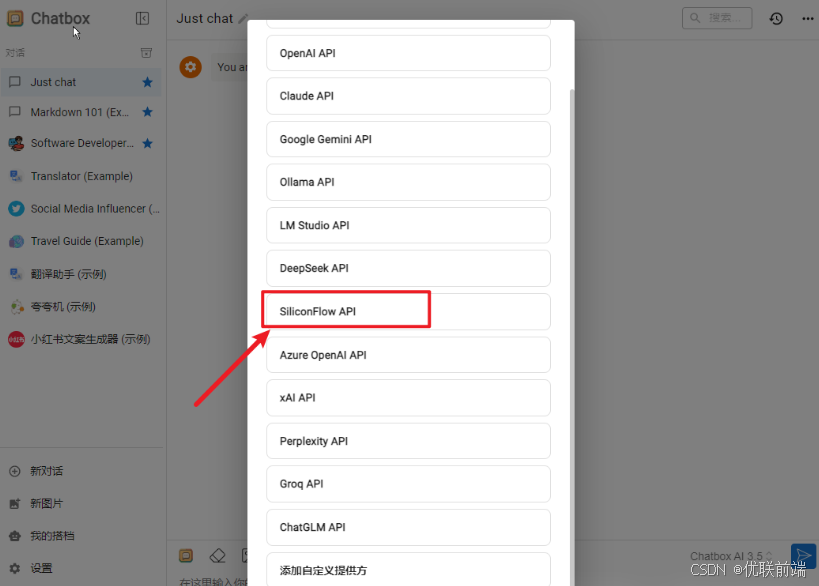This screenshot has width=819, height=586.
Task: Click the blue send message button
Action: point(803,556)
